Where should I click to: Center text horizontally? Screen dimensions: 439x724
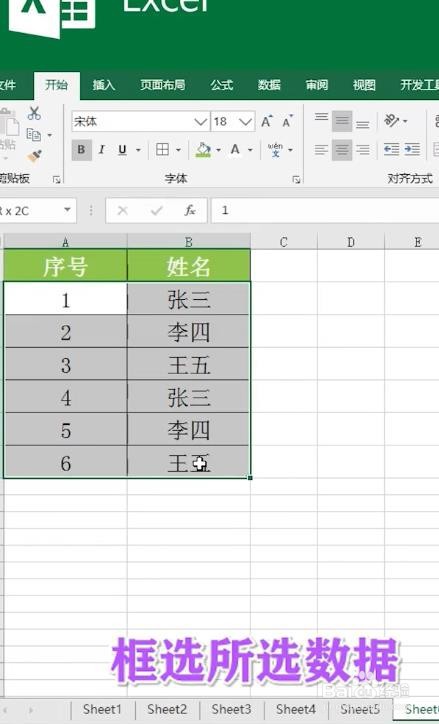coord(342,150)
